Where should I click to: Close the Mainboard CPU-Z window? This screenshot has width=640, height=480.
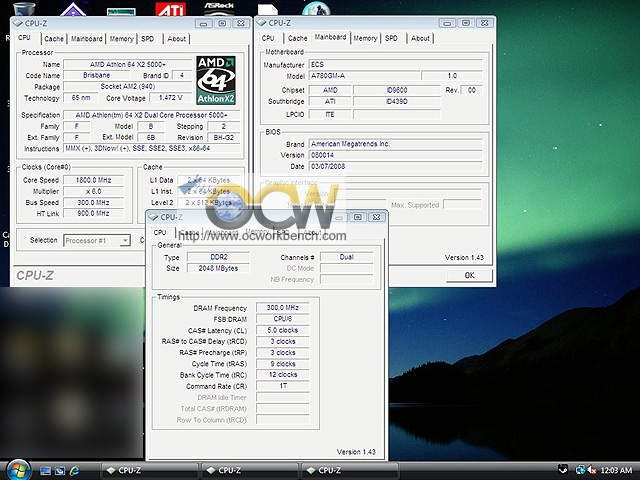[x=484, y=23]
